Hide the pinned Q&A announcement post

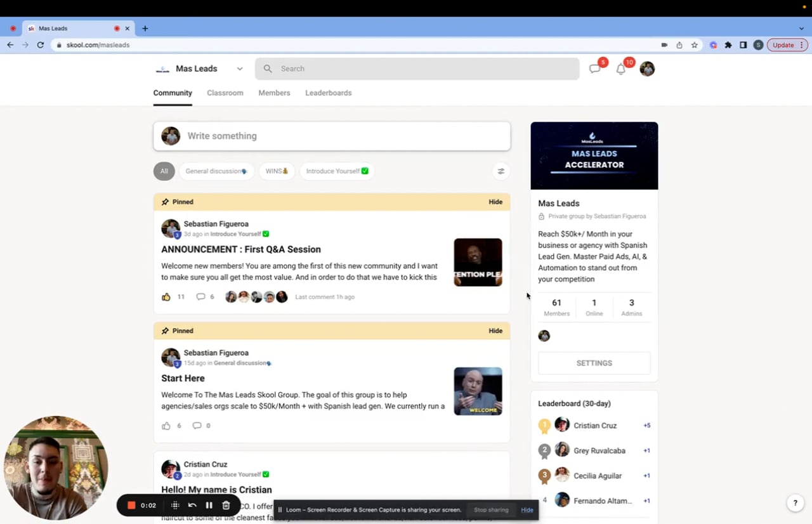point(495,202)
